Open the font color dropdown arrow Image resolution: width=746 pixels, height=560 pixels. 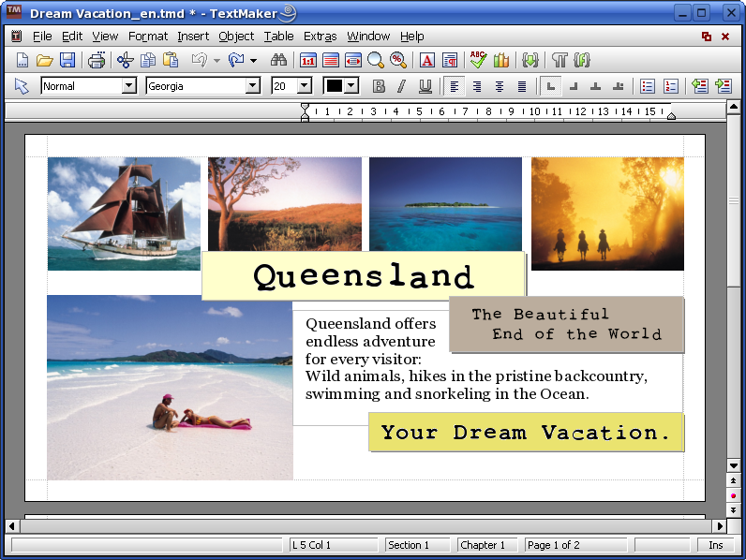click(x=351, y=86)
